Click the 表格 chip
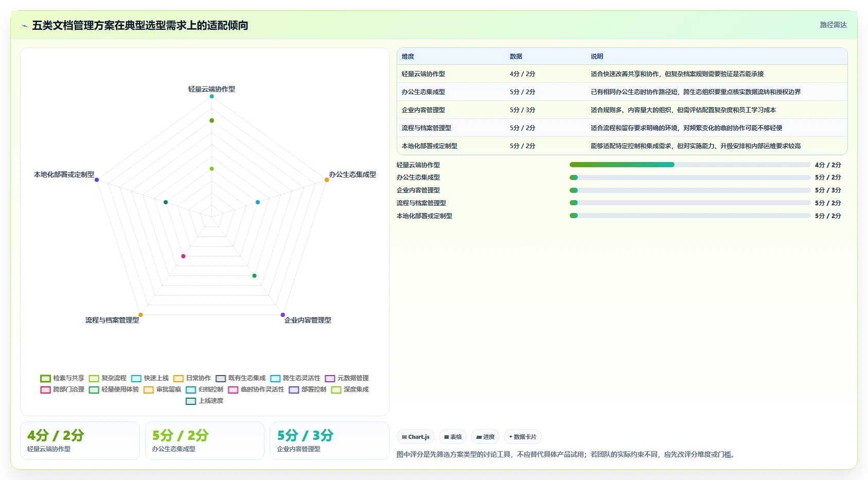This screenshot has height=480, width=868. pos(453,437)
